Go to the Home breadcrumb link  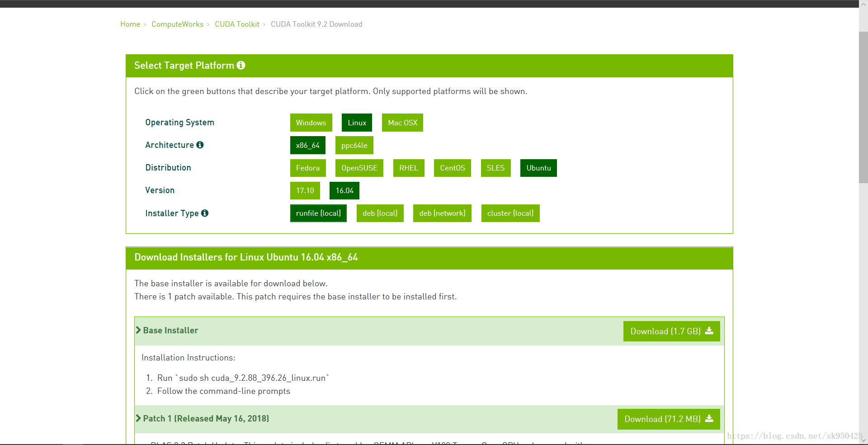pyautogui.click(x=130, y=24)
